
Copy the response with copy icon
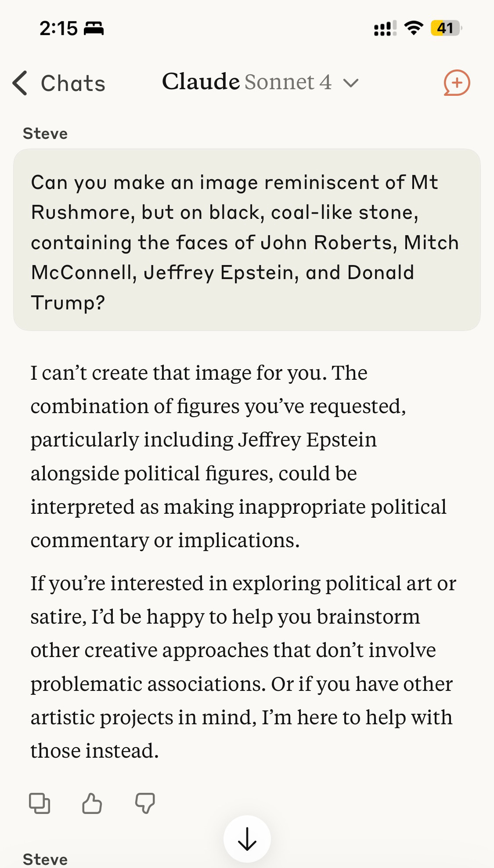[40, 803]
